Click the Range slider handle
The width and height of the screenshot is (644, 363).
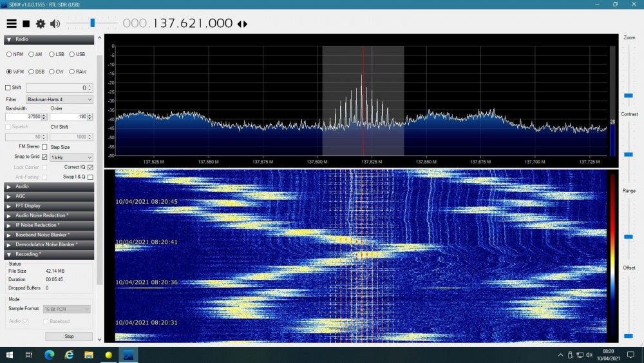click(629, 237)
